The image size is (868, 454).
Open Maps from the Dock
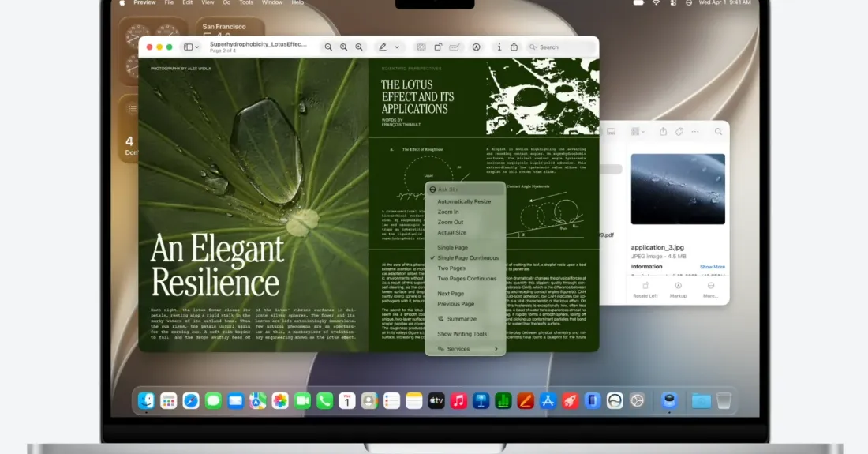point(258,400)
